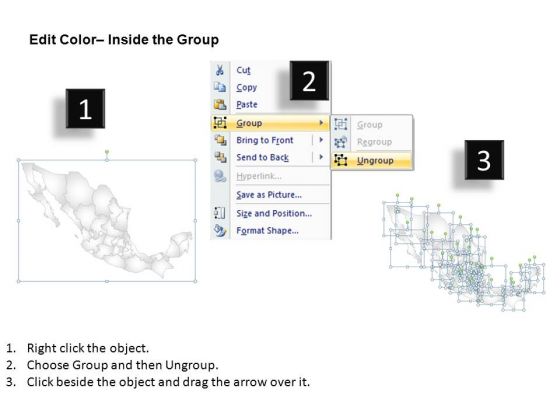Click the green rotation handle above map
The height and width of the screenshot is (420, 560).
coord(107,153)
